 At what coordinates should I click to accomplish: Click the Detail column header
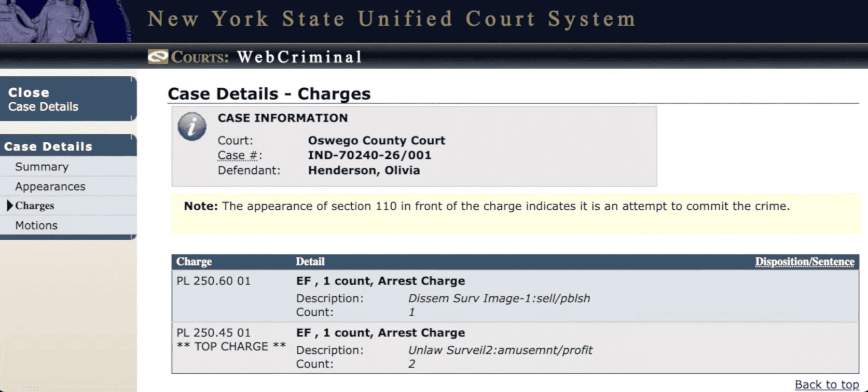pyautogui.click(x=310, y=262)
